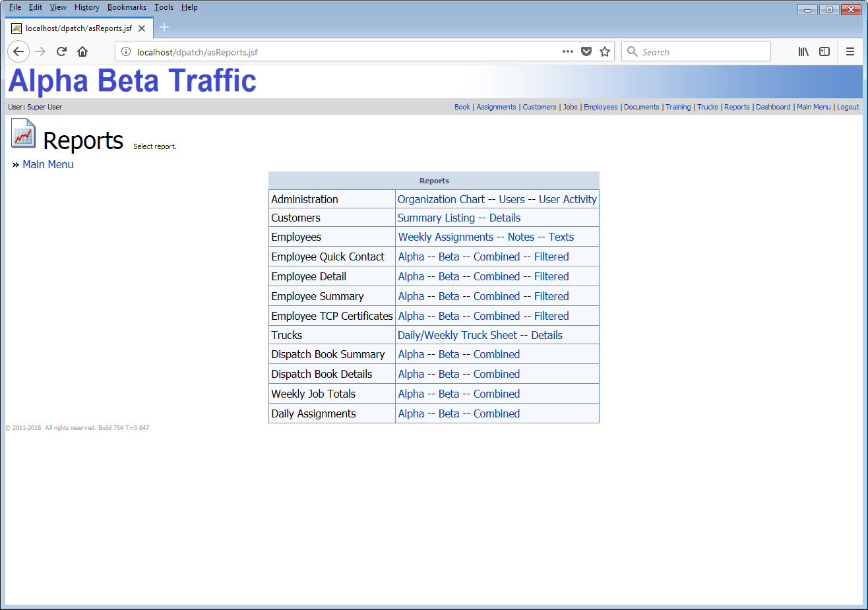Click the Main Menu breadcrumb link

point(48,164)
